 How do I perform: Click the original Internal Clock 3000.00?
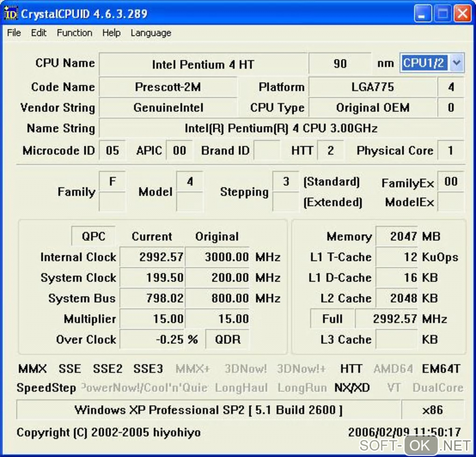point(217,257)
